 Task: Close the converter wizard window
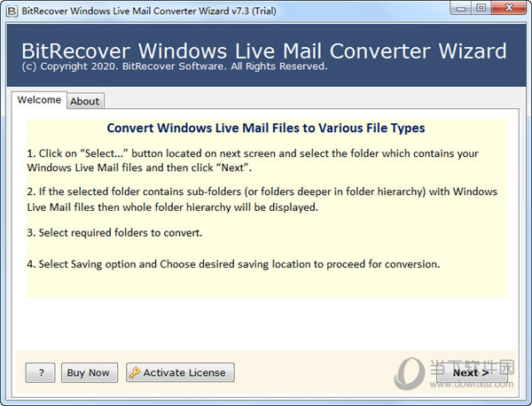click(x=508, y=8)
